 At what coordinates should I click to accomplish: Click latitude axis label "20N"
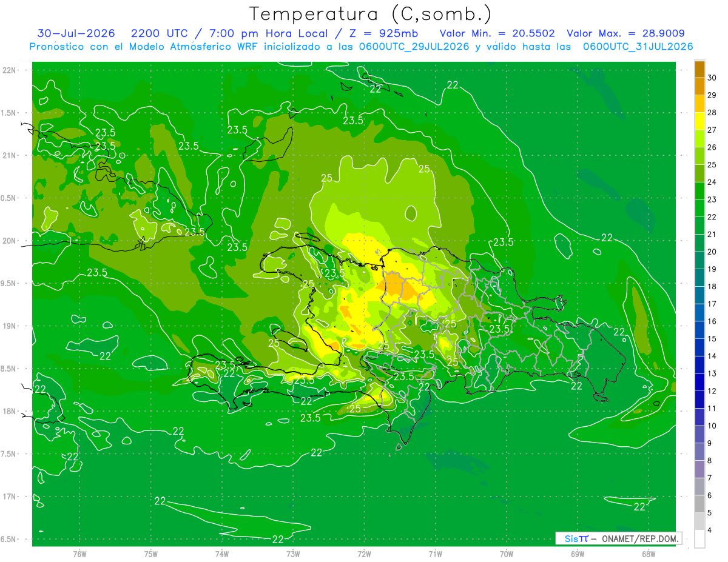coord(10,241)
